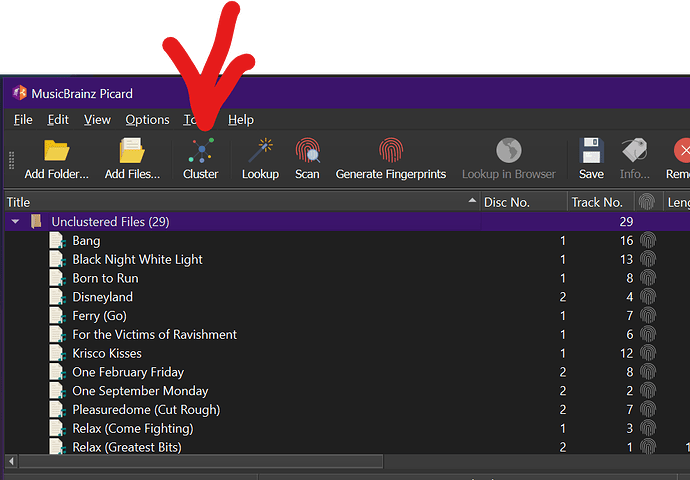Click the horizontal scrollbar left arrow
The width and height of the screenshot is (690, 480).
pos(11,461)
